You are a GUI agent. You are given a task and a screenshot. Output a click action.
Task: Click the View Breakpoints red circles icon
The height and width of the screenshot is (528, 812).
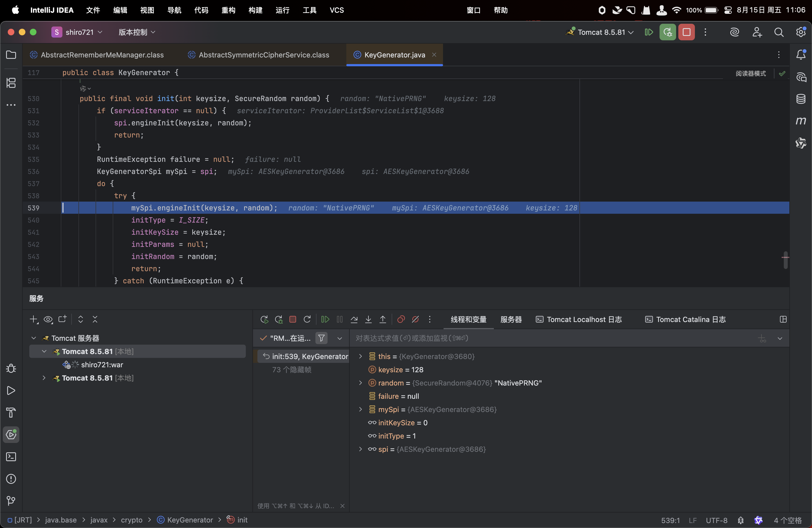click(x=401, y=319)
